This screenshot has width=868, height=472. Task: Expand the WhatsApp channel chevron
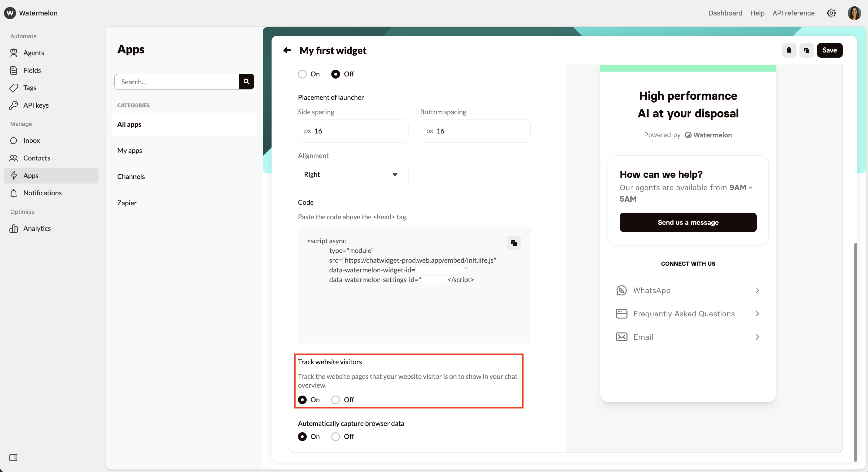click(757, 290)
